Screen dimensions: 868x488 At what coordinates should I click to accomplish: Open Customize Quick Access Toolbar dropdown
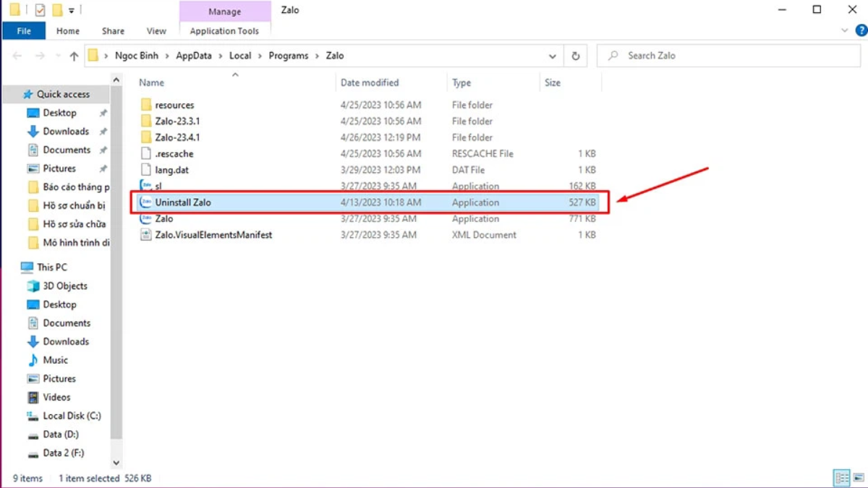pyautogui.click(x=72, y=11)
